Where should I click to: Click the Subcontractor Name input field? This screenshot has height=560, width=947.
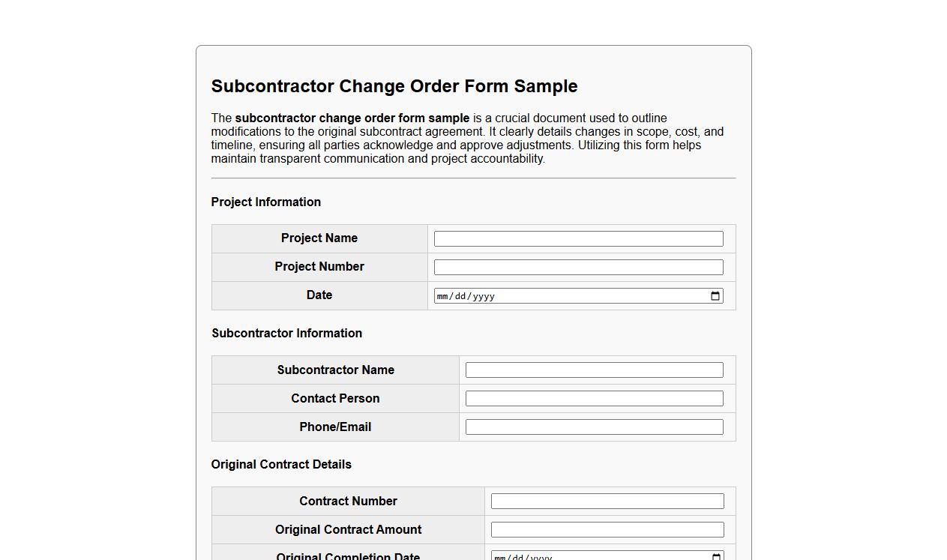(x=594, y=370)
